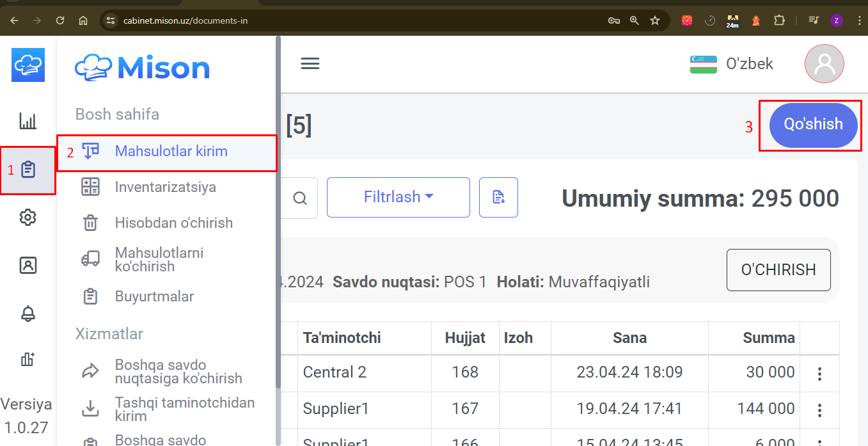
Task: Bookmark this page with the star icon
Action: tap(655, 20)
